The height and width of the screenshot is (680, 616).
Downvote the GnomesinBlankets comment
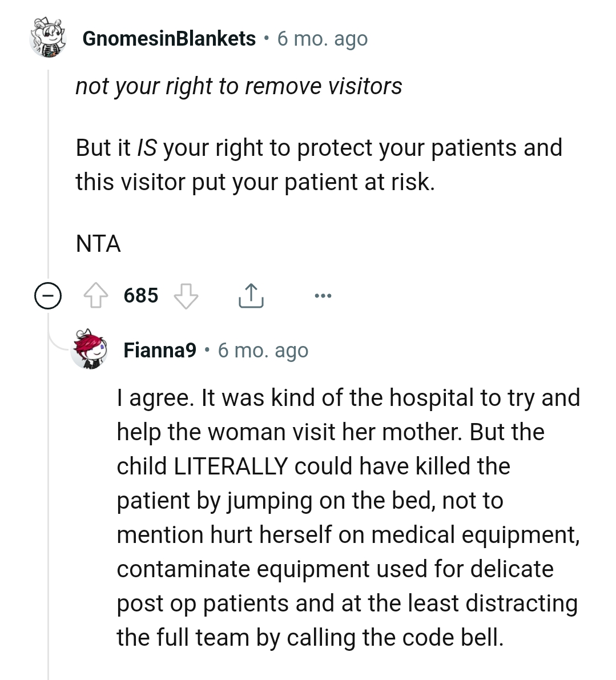[x=186, y=296]
